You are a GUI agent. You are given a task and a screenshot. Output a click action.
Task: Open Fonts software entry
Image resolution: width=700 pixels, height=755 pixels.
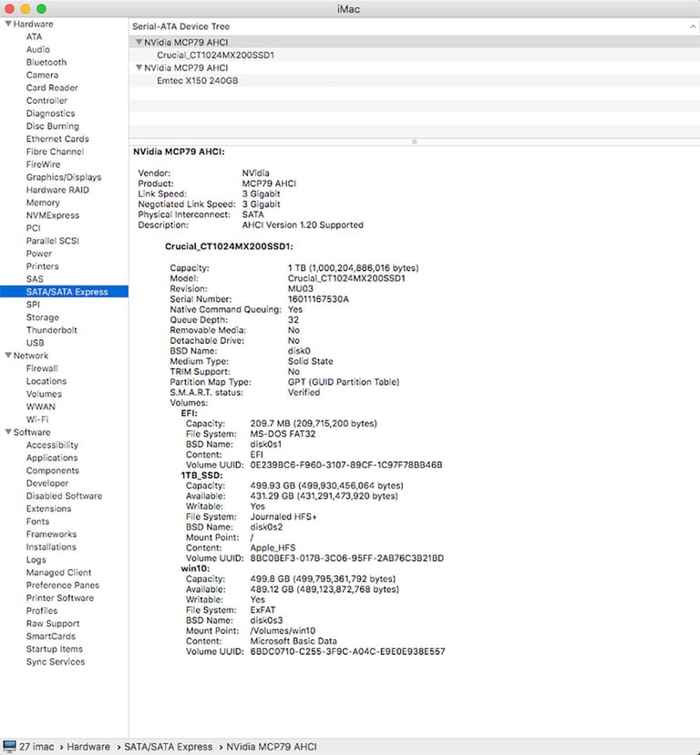point(37,522)
